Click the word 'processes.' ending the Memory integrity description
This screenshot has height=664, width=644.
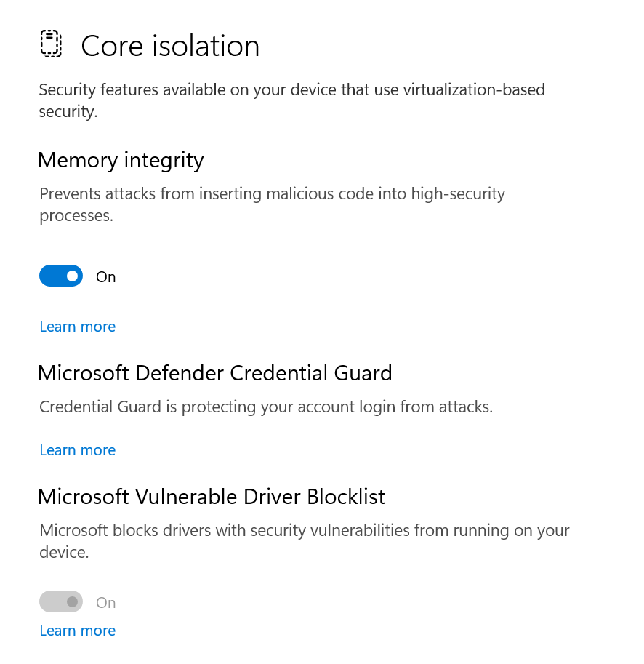(x=76, y=217)
